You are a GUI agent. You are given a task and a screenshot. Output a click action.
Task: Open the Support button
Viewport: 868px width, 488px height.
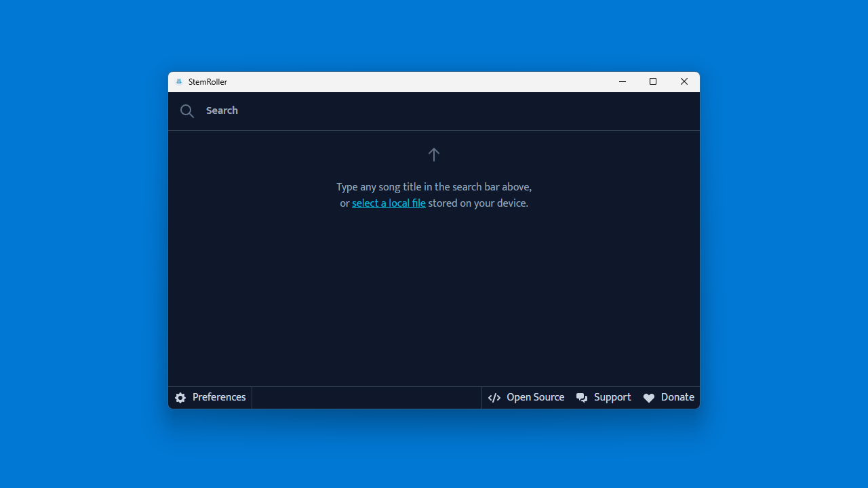tap(604, 398)
